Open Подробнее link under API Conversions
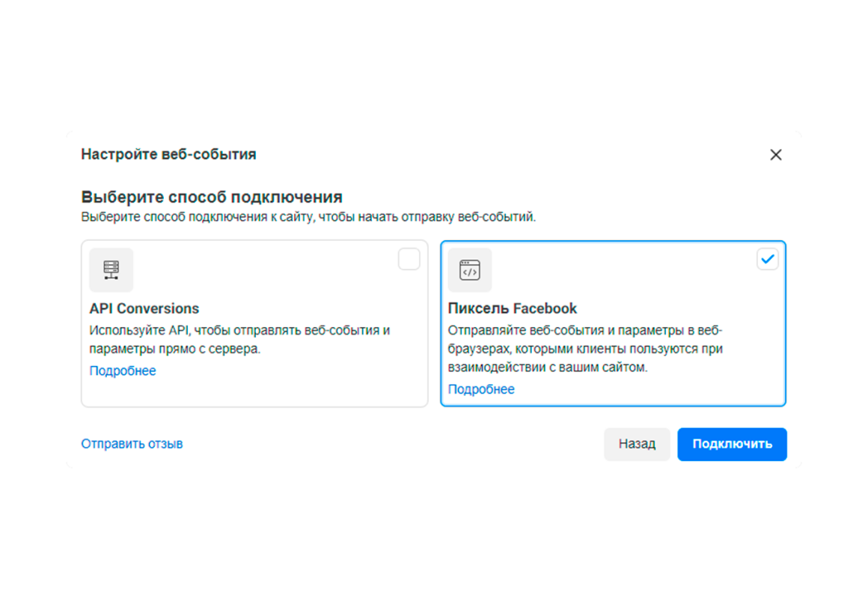 coord(123,370)
